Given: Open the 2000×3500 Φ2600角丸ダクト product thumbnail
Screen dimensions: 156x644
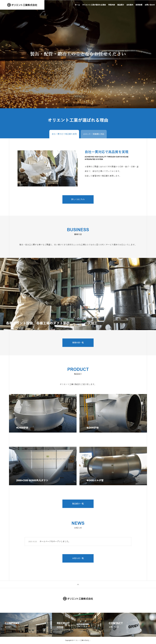Looking at the screenshot, I should (x=43, y=466).
